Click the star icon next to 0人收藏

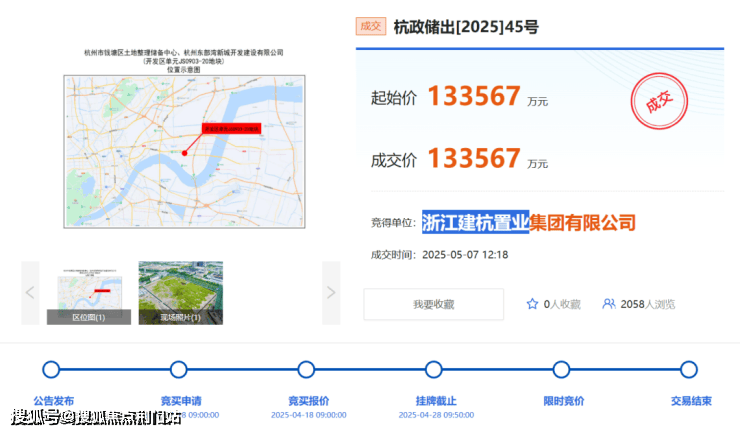coord(532,304)
